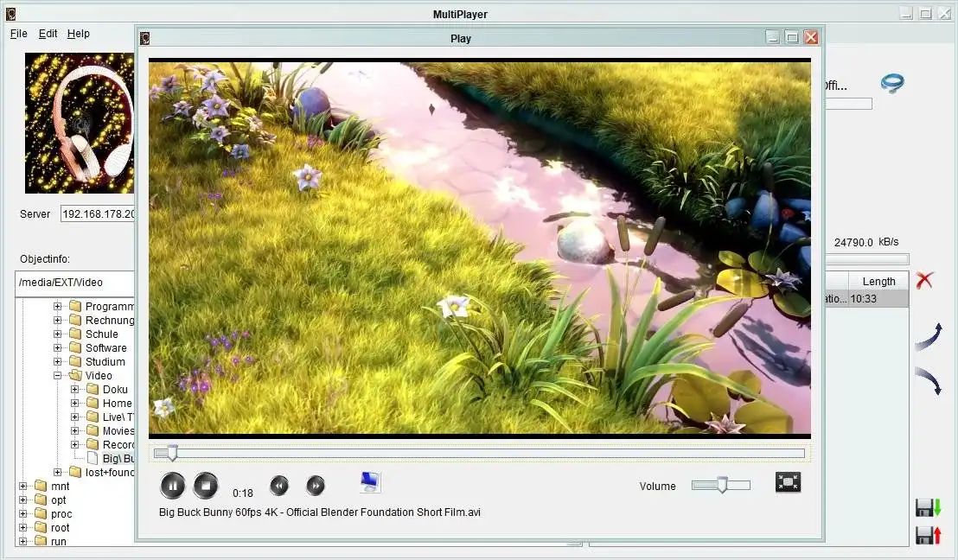Click the red X delete icon

924,280
